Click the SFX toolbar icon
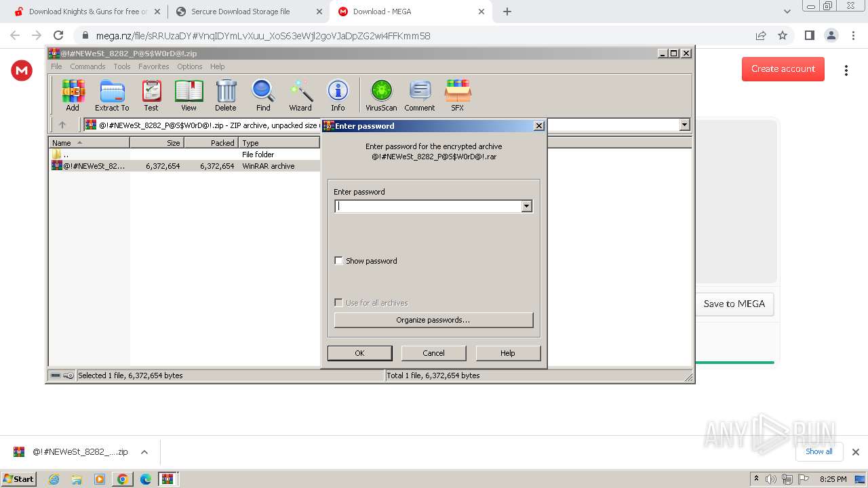Image resolution: width=868 pixels, height=488 pixels. (x=458, y=95)
